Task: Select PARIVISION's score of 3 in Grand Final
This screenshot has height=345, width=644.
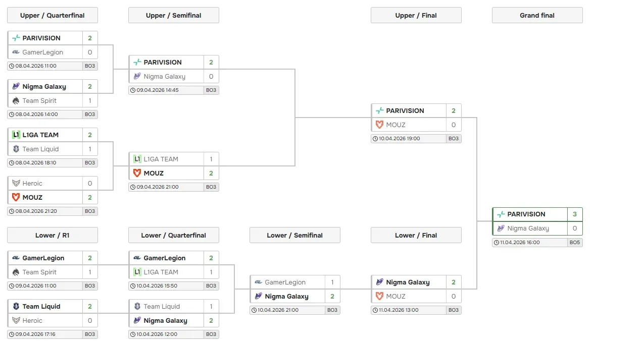Action: (x=575, y=214)
